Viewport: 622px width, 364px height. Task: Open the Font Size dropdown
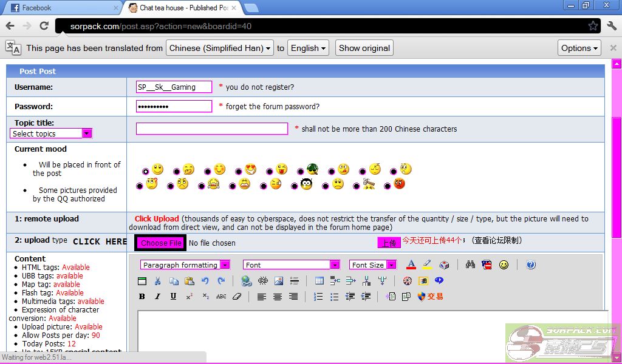[x=373, y=265]
